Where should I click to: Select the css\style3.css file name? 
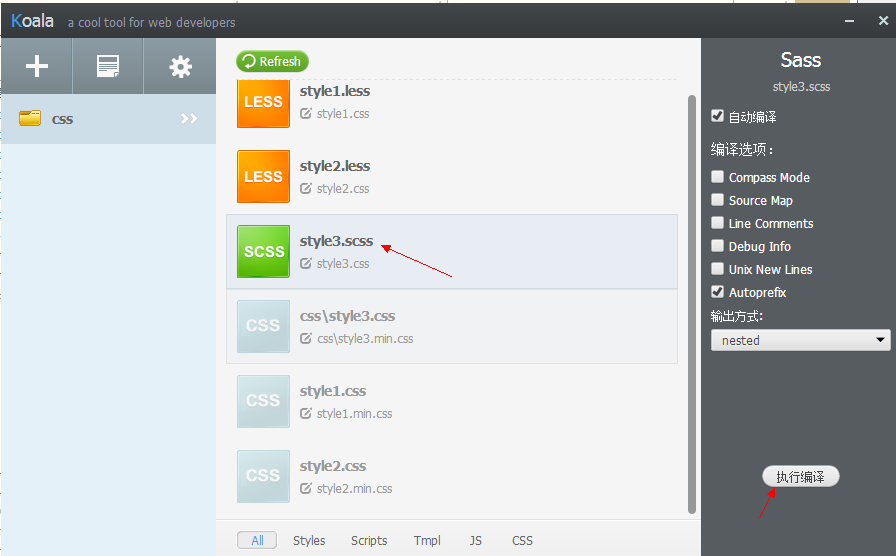pyautogui.click(x=347, y=316)
